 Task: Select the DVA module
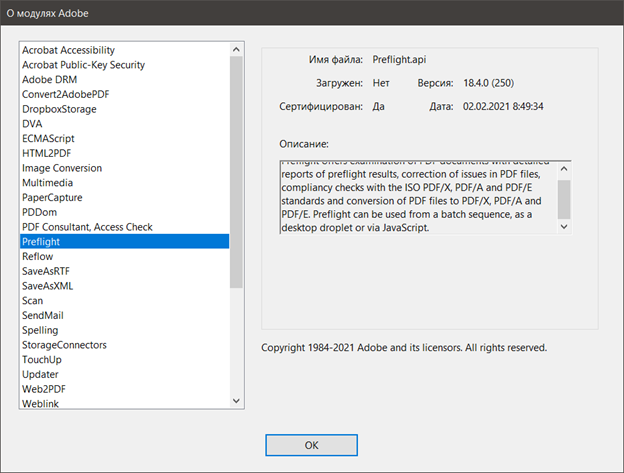pyautogui.click(x=125, y=124)
